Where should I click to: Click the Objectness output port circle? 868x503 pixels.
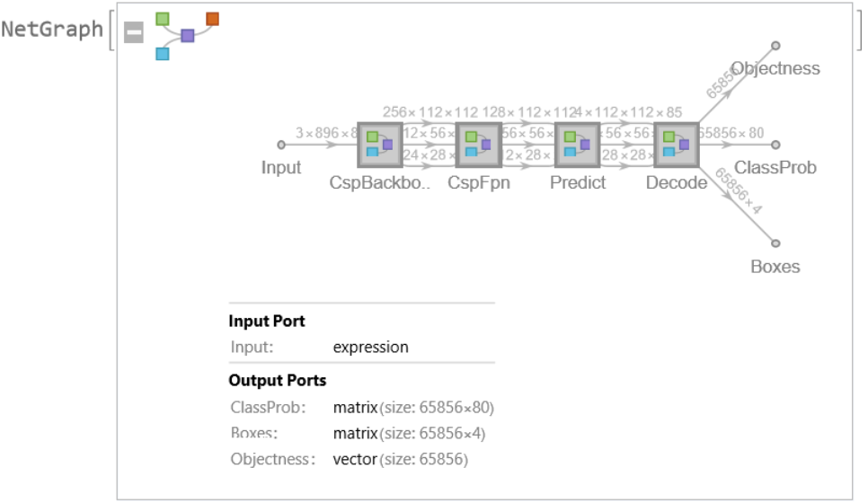point(775,45)
